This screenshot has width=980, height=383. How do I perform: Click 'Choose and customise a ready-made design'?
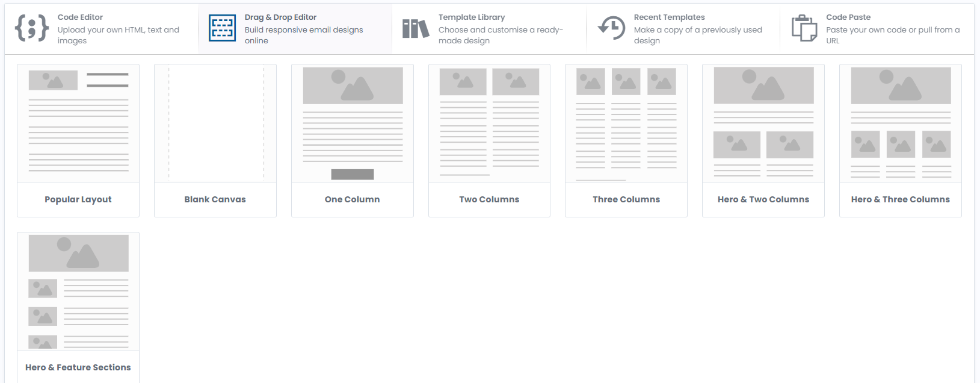pos(501,35)
